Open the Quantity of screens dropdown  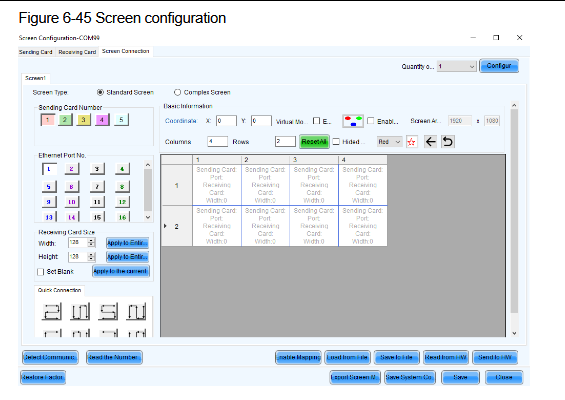point(457,66)
